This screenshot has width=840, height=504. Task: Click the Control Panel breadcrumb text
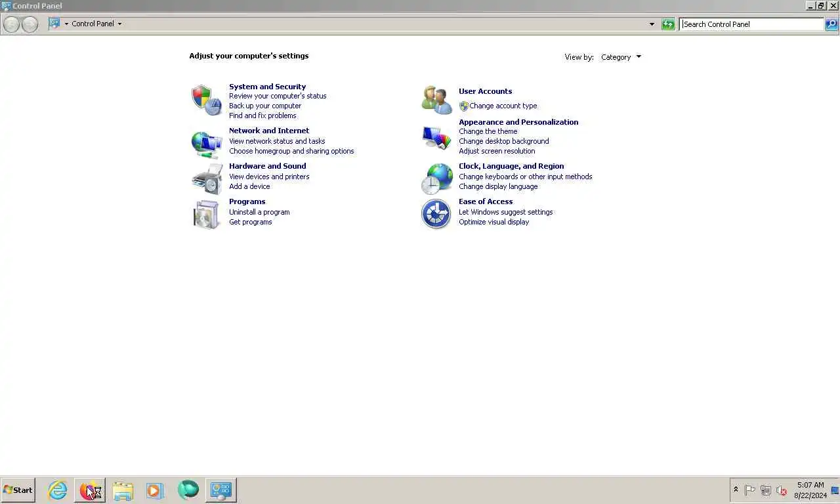pos(93,24)
